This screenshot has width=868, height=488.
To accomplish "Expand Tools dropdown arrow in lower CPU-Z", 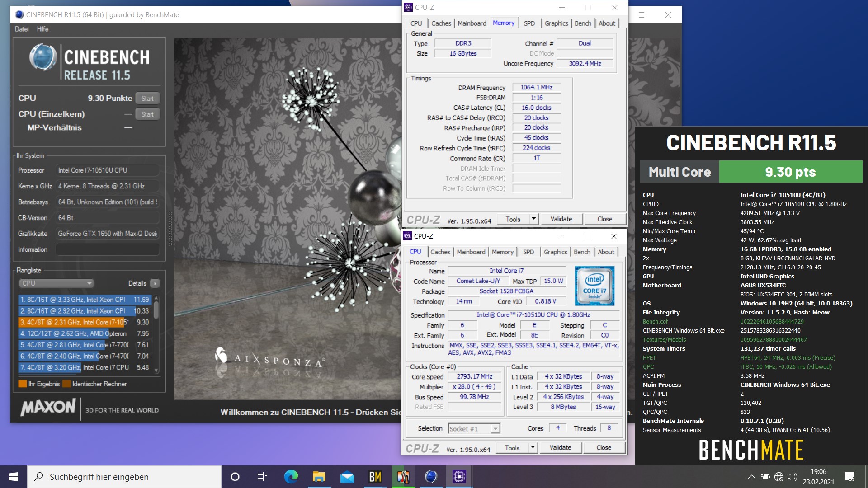I will (x=533, y=448).
